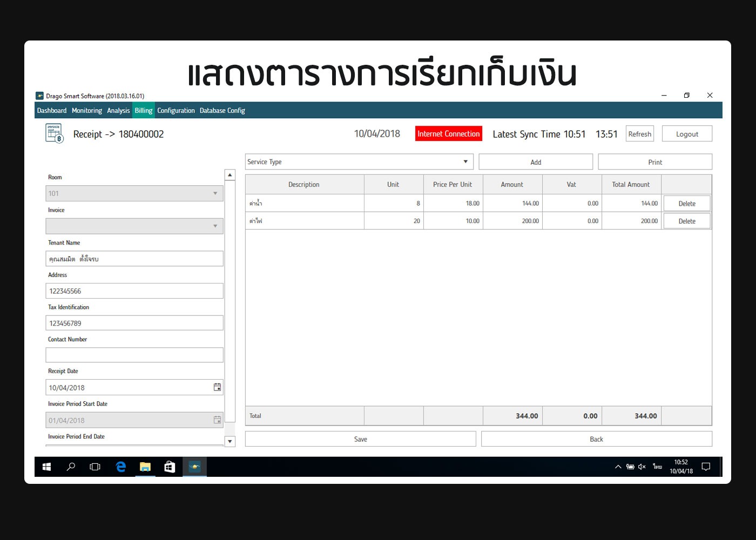The width and height of the screenshot is (756, 540).
Task: Open the Dashboard menu tab
Action: pyautogui.click(x=52, y=111)
